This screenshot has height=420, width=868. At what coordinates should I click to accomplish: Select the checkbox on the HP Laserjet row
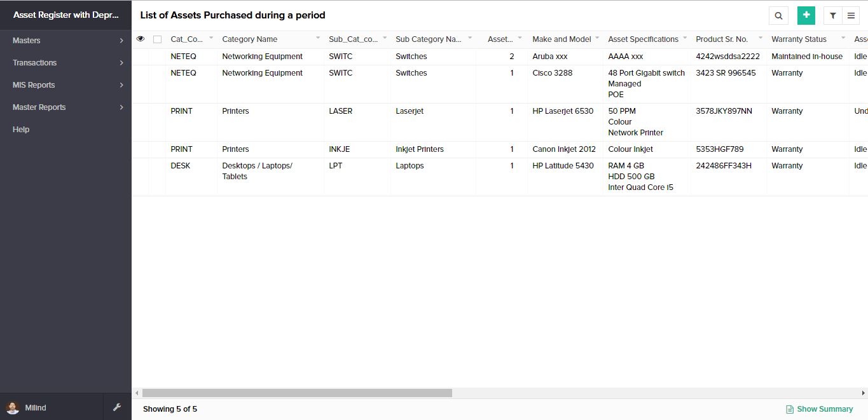157,111
